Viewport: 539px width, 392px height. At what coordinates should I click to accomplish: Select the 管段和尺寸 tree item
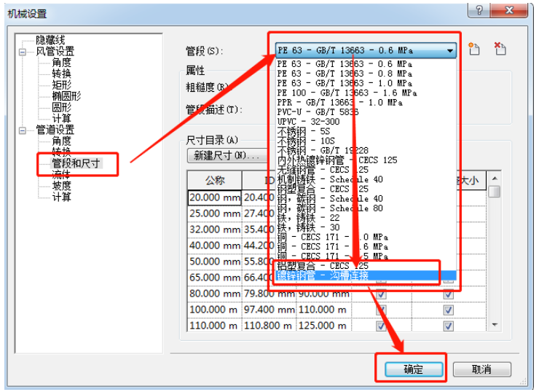coord(76,163)
